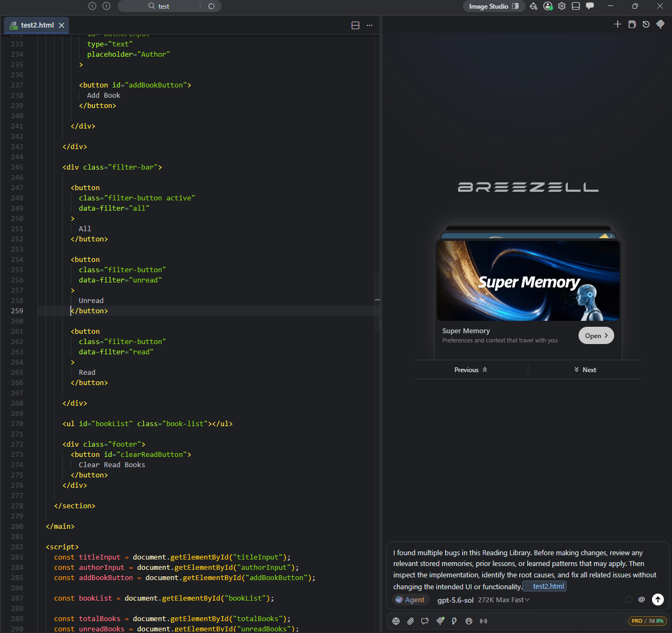Start a new chat with the plus icon
This screenshot has height=633, width=672.
pos(618,24)
